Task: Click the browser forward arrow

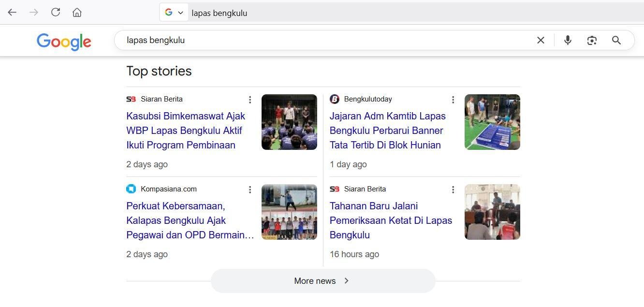Action: (x=33, y=12)
